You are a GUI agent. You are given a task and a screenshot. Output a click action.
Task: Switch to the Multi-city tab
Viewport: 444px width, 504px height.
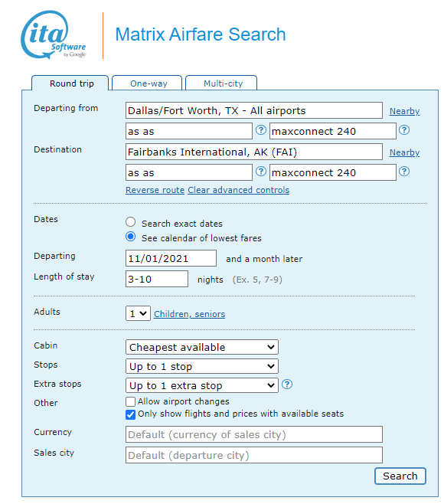(221, 83)
